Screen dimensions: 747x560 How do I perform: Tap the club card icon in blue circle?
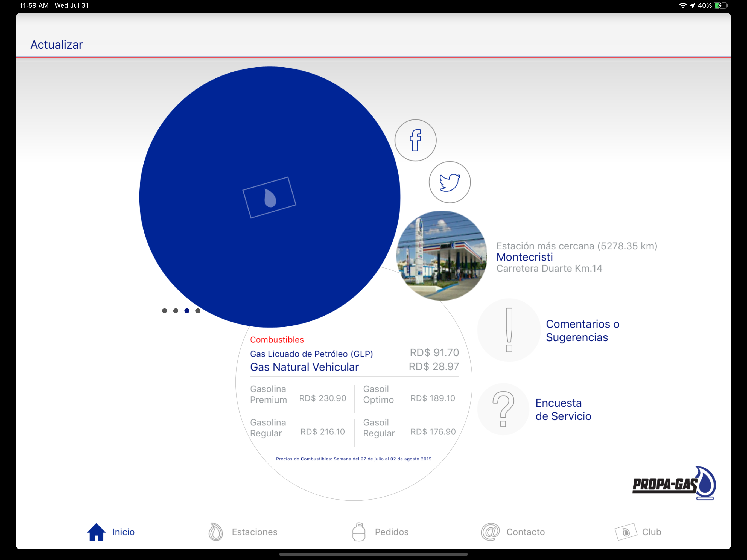coord(270,198)
